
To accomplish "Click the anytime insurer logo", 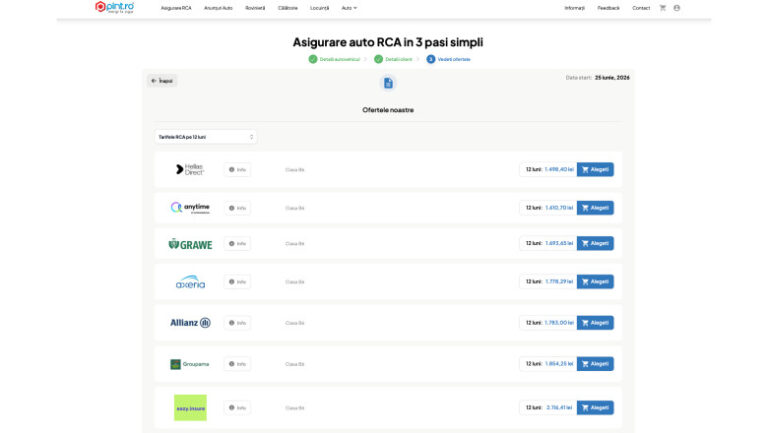I will (x=190, y=208).
